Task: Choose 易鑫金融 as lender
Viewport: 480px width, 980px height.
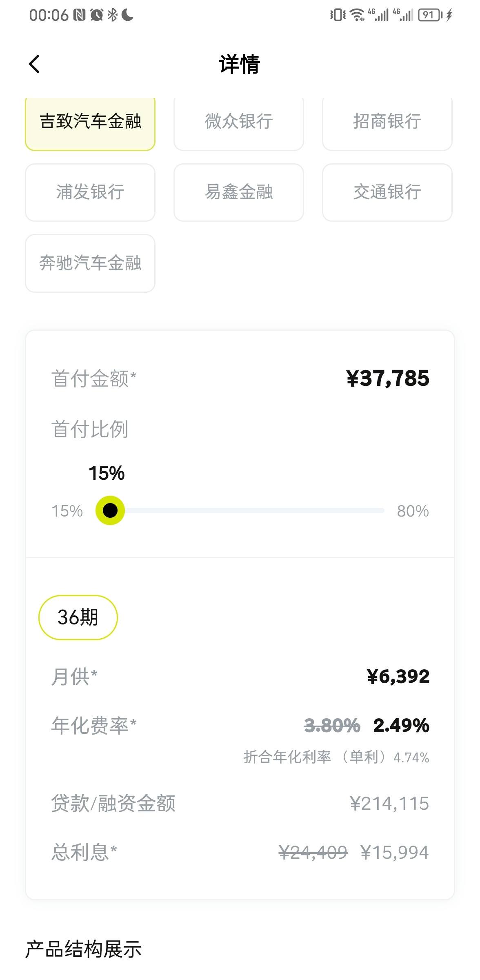Action: point(239,192)
